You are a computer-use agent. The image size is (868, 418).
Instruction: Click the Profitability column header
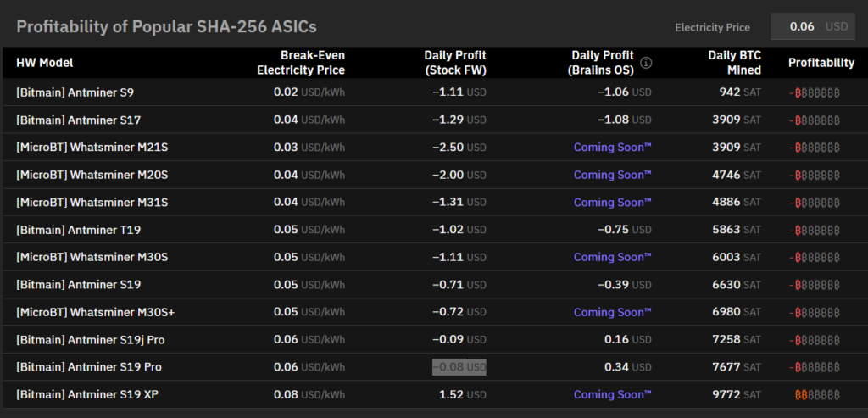pos(821,63)
